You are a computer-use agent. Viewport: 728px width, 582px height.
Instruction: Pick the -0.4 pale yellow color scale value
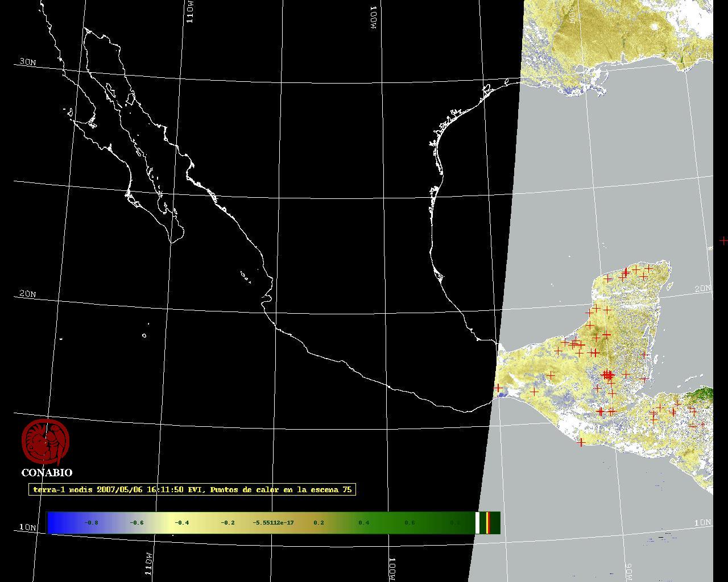(x=181, y=522)
